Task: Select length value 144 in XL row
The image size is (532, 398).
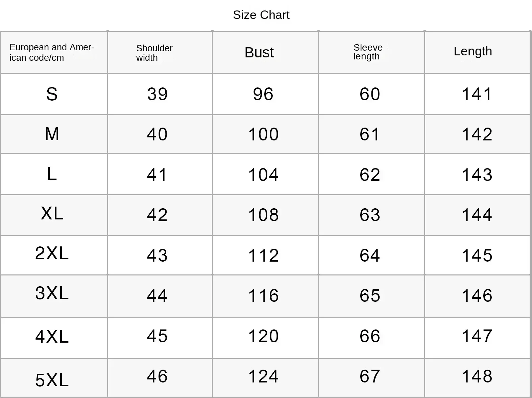Action: tap(477, 215)
